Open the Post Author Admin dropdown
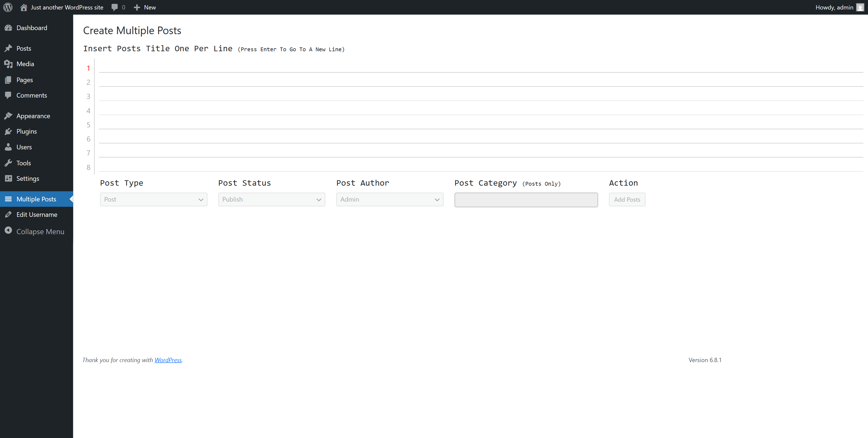 click(x=390, y=199)
